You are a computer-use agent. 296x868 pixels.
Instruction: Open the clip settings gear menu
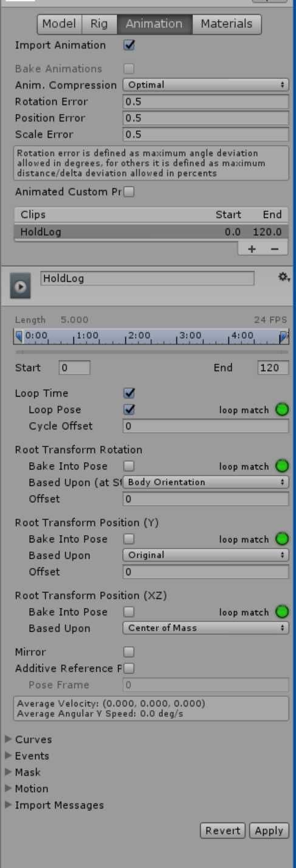(x=283, y=277)
